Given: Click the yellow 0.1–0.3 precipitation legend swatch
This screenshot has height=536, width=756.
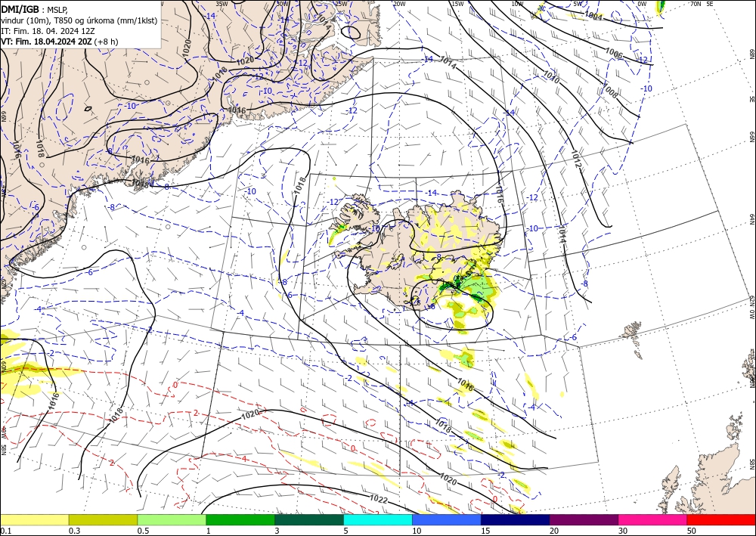Looking at the screenshot, I should click(x=34, y=519).
